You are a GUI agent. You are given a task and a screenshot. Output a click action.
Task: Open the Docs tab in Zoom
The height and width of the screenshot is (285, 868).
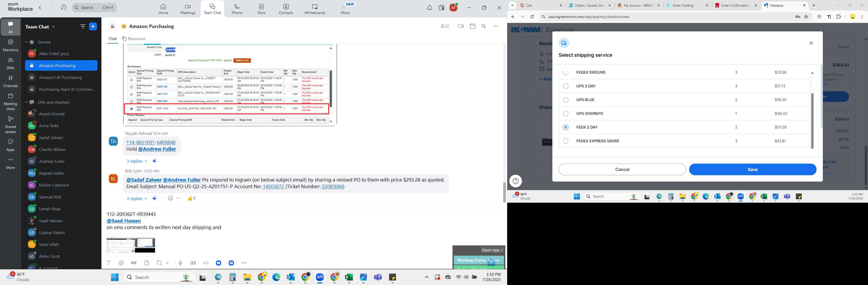[x=262, y=9]
